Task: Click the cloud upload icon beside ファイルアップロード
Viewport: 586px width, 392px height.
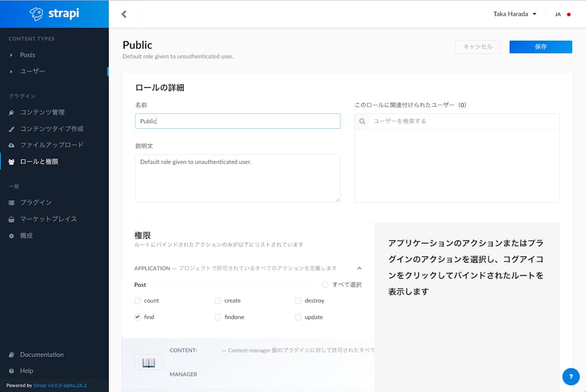Action: pyautogui.click(x=11, y=145)
